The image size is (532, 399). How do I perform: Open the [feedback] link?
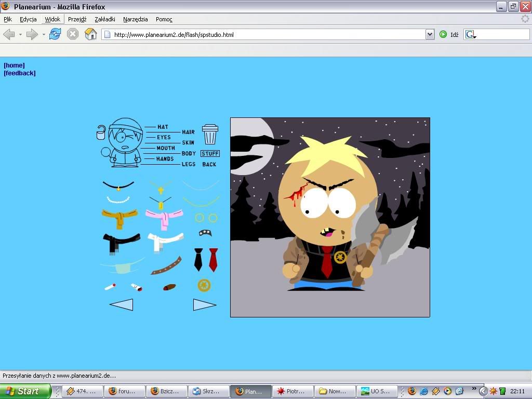pos(20,73)
